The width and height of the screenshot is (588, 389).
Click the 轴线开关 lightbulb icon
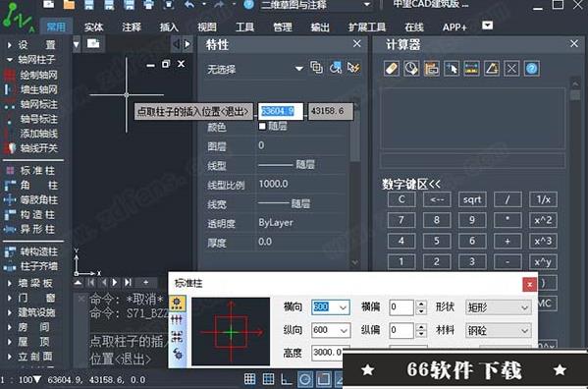point(11,148)
